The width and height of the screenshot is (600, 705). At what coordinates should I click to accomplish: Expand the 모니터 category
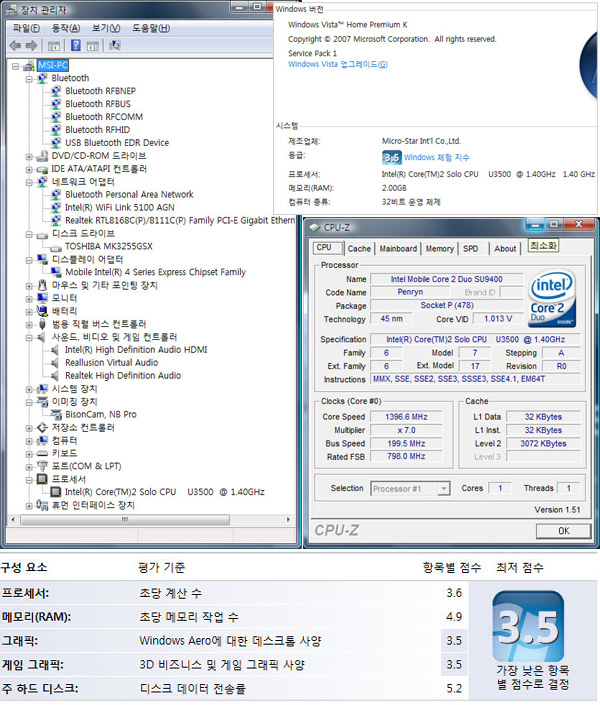[x=29, y=299]
